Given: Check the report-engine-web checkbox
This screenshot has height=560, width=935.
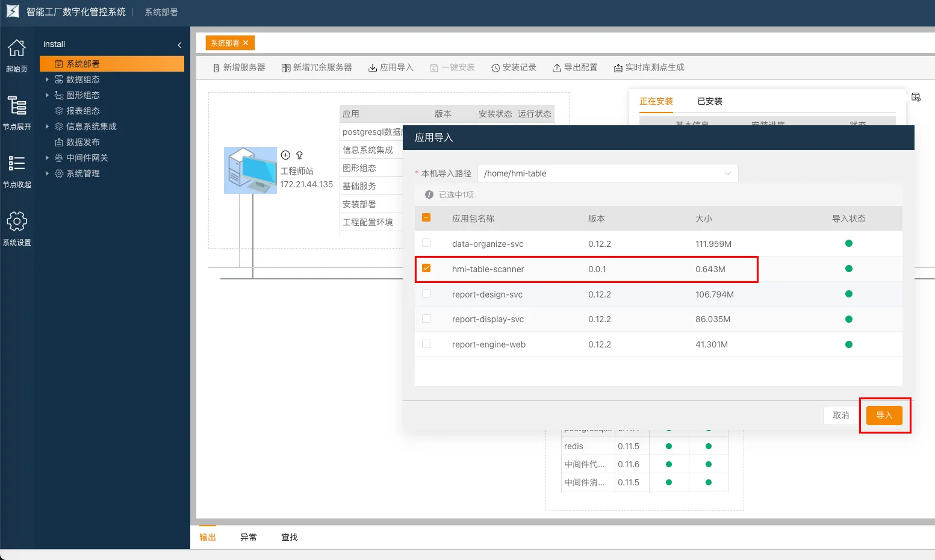Looking at the screenshot, I should pyautogui.click(x=426, y=344).
